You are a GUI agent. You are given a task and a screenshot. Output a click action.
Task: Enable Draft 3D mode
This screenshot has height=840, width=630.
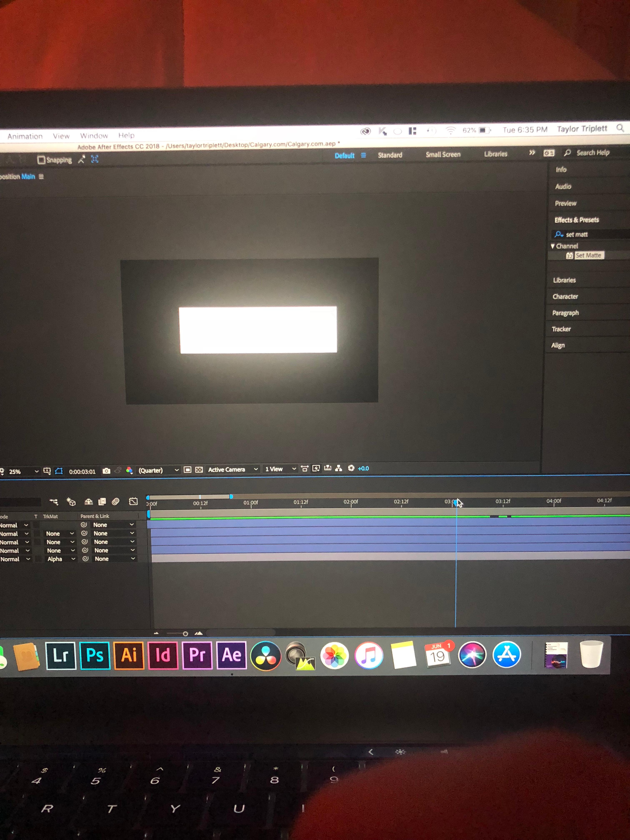71,501
